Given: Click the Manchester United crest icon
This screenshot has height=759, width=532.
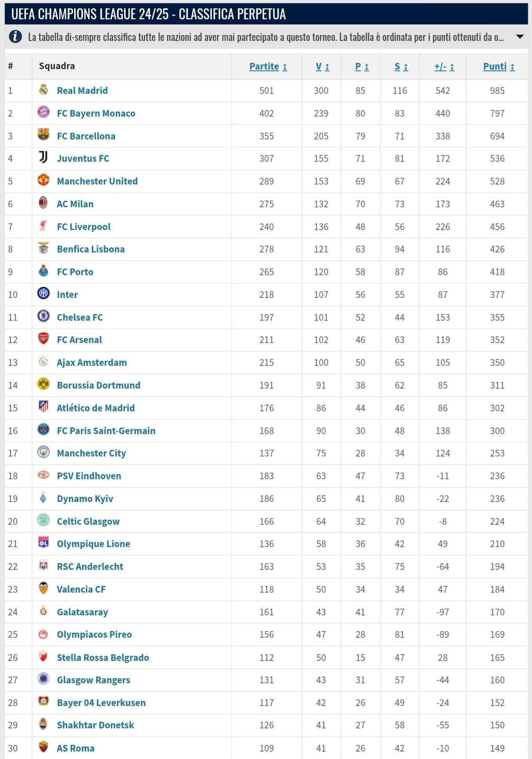Looking at the screenshot, I should (44, 180).
